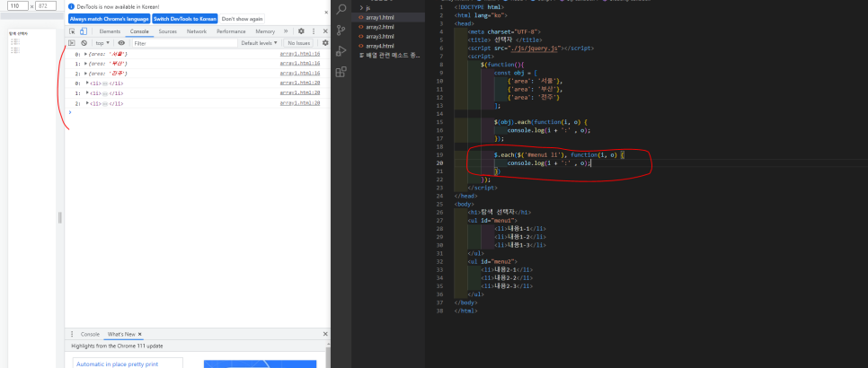This screenshot has width=868, height=368.
Task: Click the console prompt input line
Action: pyautogui.click(x=197, y=112)
